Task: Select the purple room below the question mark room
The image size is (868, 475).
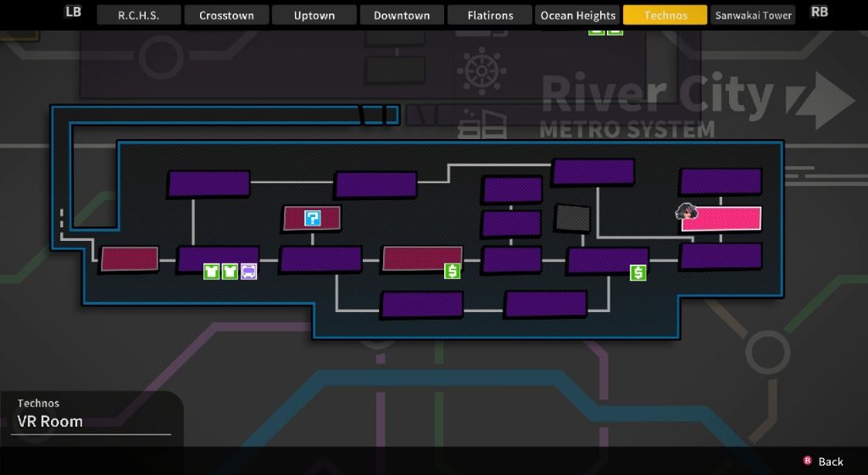Action: tap(321, 259)
